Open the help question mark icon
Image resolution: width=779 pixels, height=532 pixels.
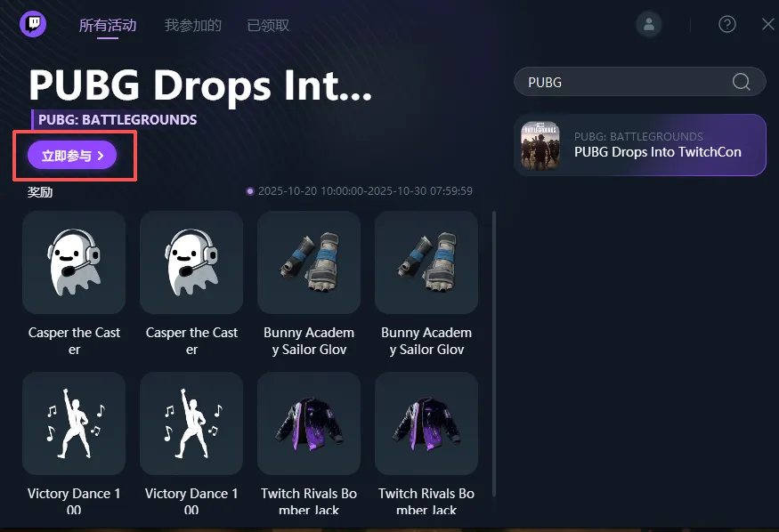point(726,24)
